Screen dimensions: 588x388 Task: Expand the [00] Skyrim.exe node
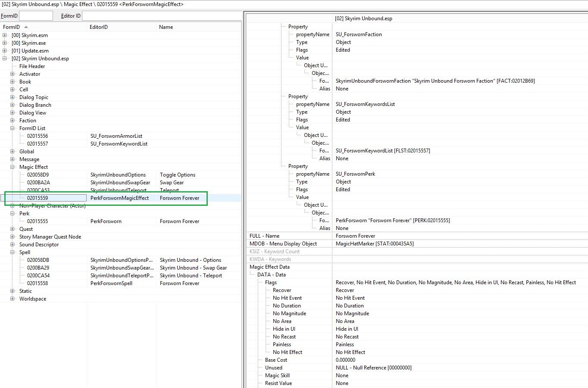click(x=5, y=43)
